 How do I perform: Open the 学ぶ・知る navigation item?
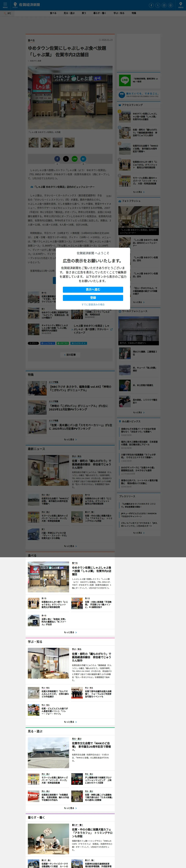(119, 13)
